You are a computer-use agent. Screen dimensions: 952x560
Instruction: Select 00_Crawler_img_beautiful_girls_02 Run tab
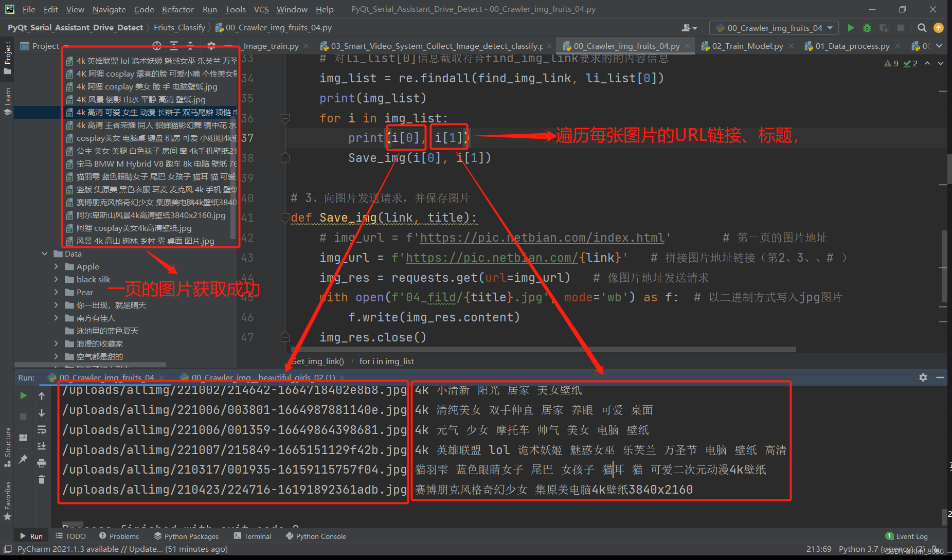coord(263,377)
